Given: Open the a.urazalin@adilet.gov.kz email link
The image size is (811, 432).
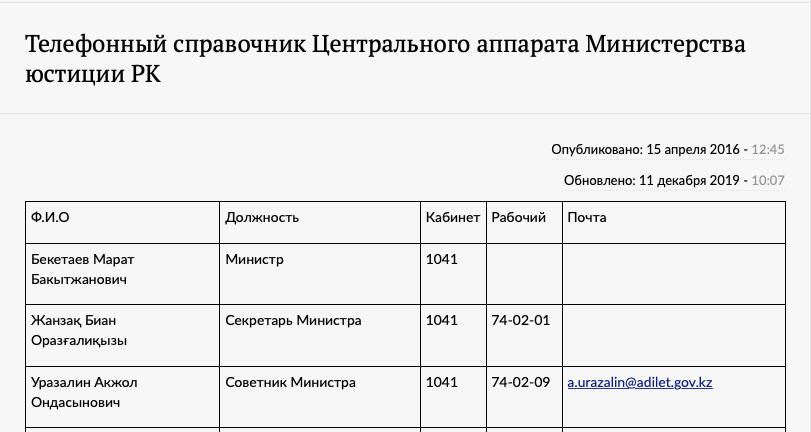Looking at the screenshot, I should click(640, 383).
